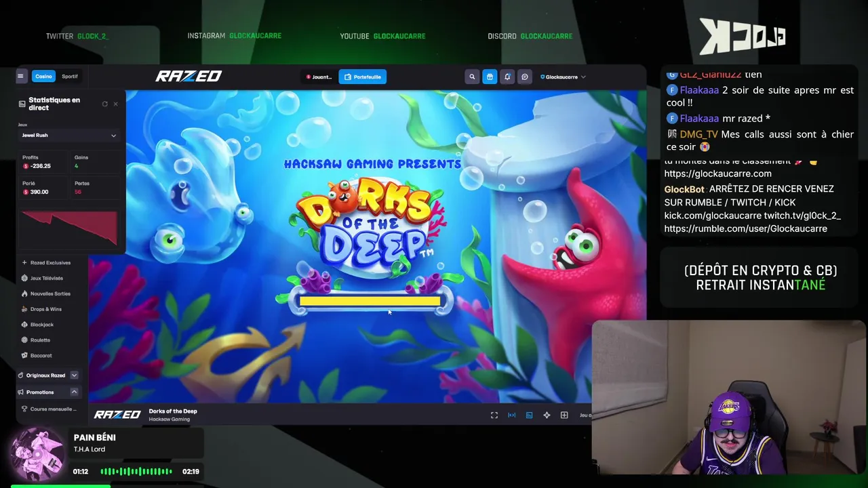Switch to the Casino tab
Image resolution: width=868 pixels, height=488 pixels.
[x=43, y=77]
